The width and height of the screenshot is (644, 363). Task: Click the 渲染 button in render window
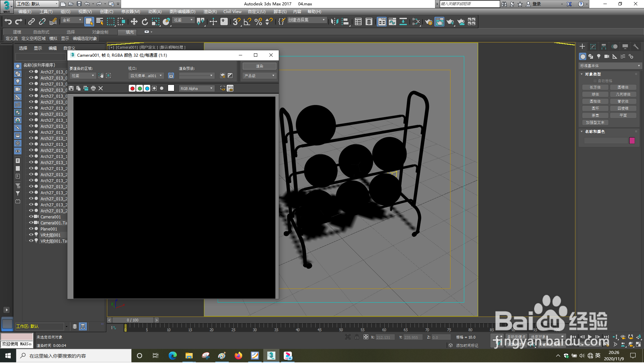tap(259, 66)
